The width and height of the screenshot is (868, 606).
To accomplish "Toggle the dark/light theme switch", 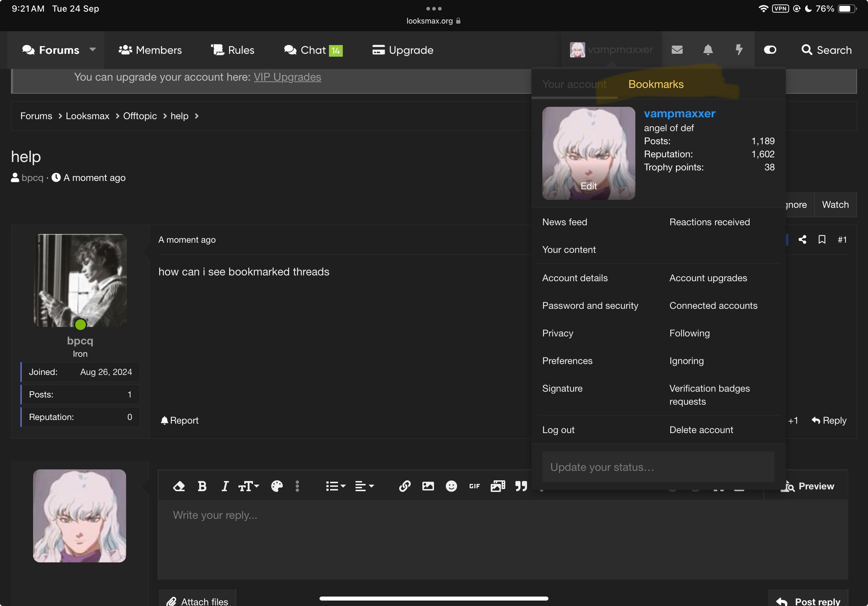I will pyautogui.click(x=770, y=50).
